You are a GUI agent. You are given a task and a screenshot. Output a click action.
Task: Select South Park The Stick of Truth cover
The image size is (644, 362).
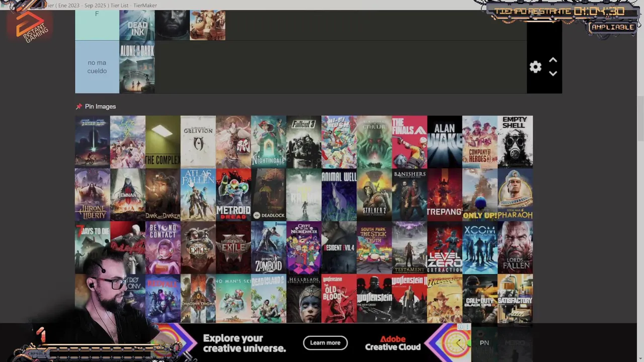click(x=374, y=247)
